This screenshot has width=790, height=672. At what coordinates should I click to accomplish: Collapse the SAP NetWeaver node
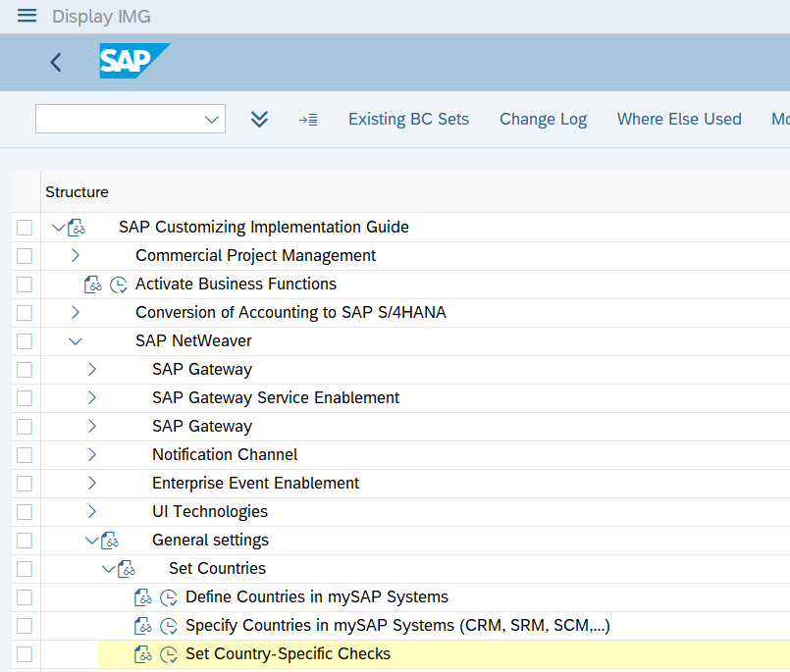pyautogui.click(x=76, y=341)
